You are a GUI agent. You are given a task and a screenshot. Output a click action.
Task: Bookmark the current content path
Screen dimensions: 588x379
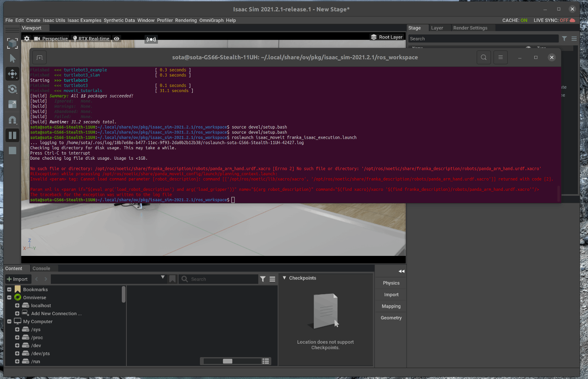(172, 279)
